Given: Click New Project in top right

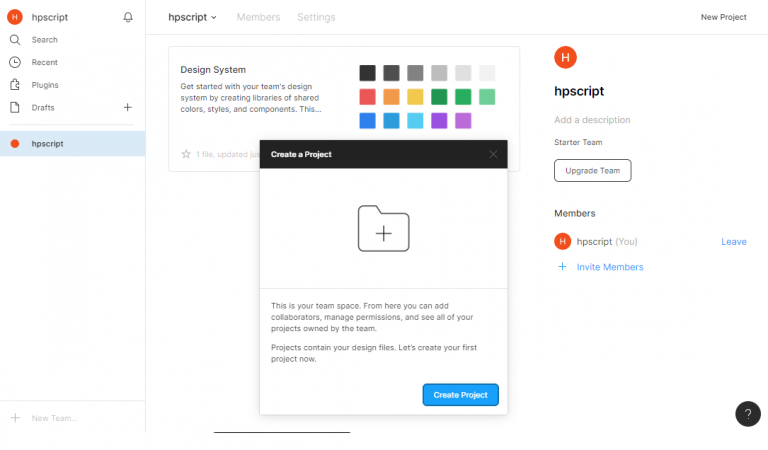Looking at the screenshot, I should (723, 17).
